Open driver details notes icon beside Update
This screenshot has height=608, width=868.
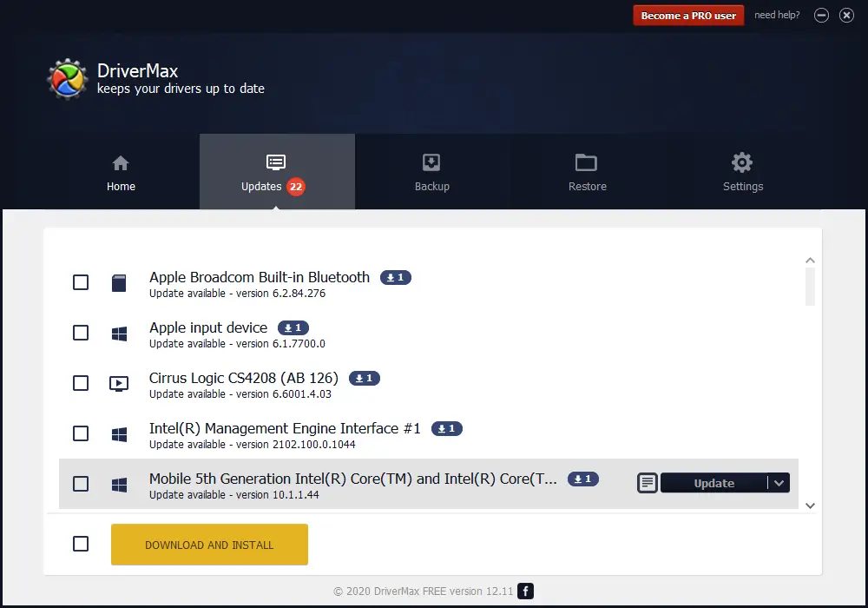(x=648, y=483)
